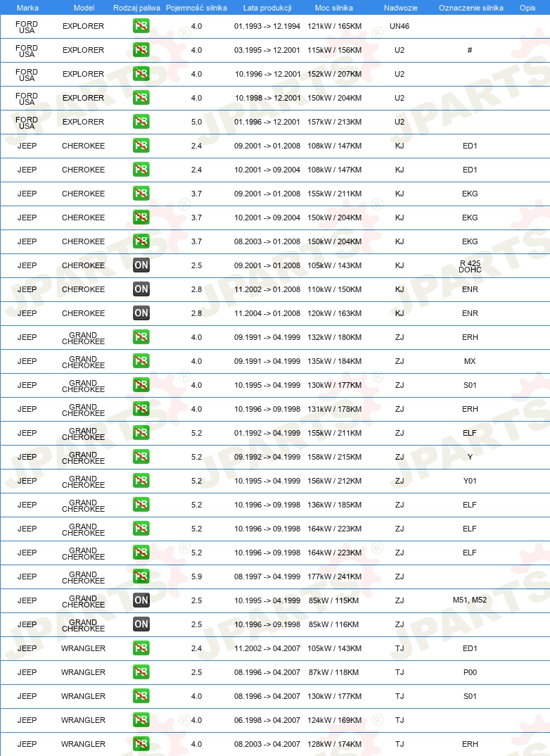
Task: Click the Model column header
Action: pos(84,8)
